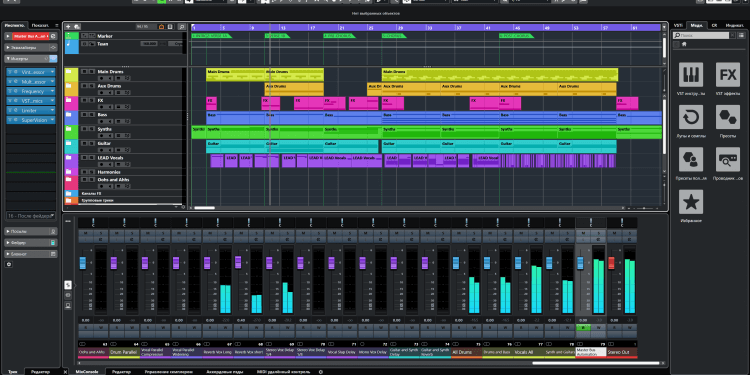
Task: Click the Stereo Out volume fader
Action: 611,263
